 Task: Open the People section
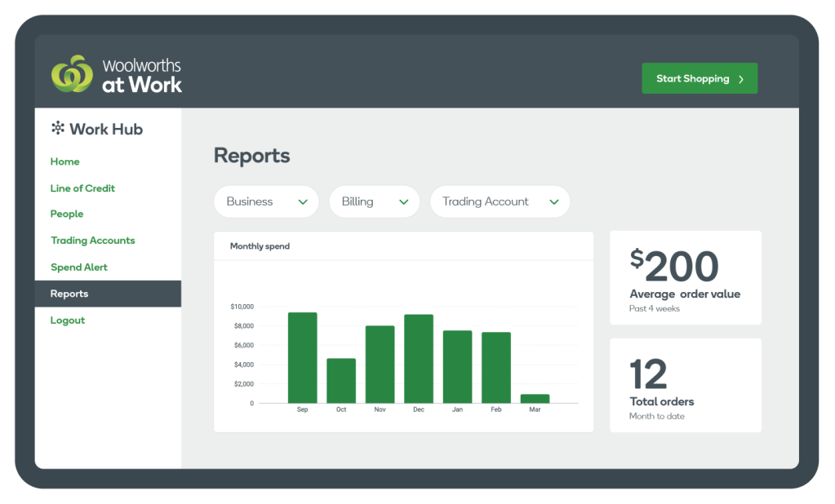[67, 214]
